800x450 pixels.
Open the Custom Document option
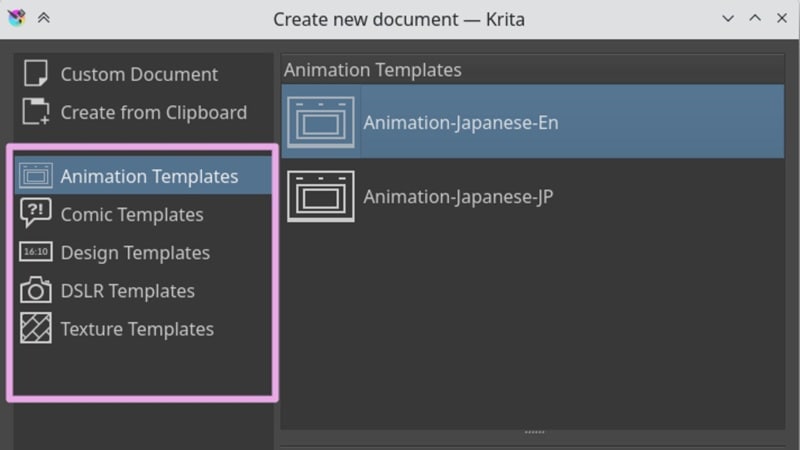pos(143,74)
